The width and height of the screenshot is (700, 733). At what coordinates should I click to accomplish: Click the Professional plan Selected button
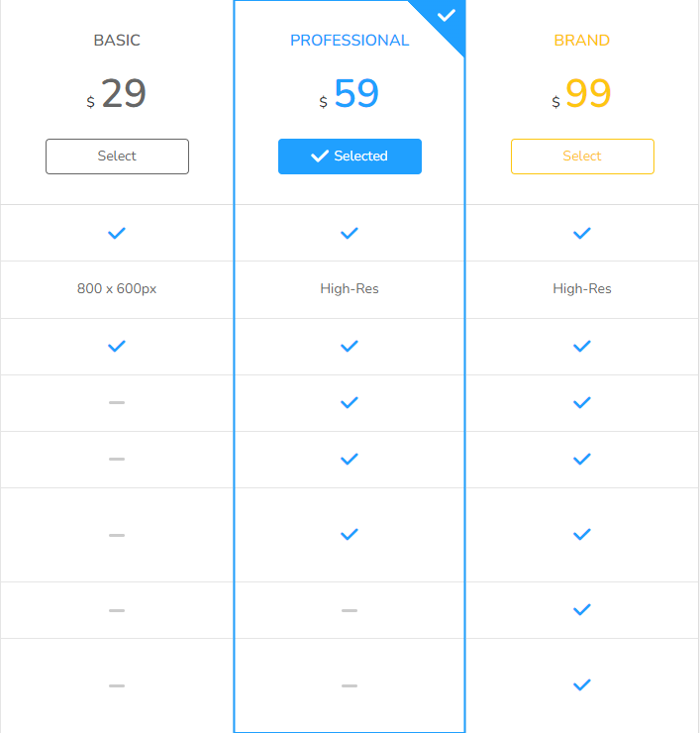coord(350,157)
